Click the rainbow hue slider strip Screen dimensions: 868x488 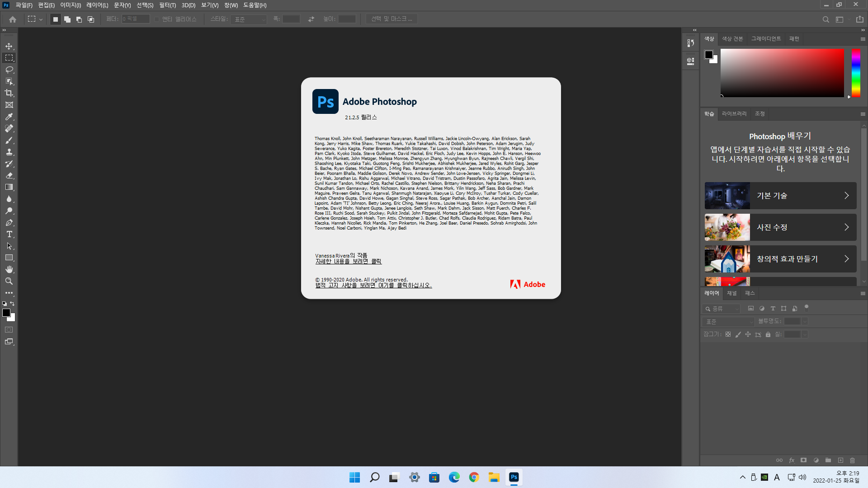(856, 72)
